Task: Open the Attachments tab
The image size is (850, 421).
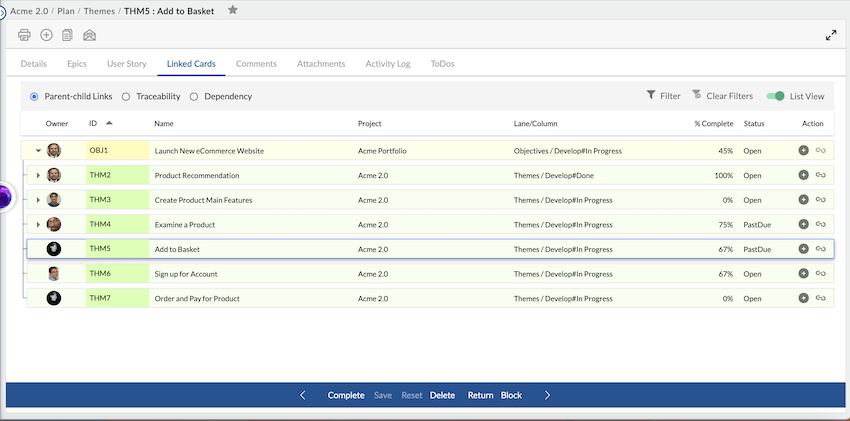Action: tap(321, 63)
